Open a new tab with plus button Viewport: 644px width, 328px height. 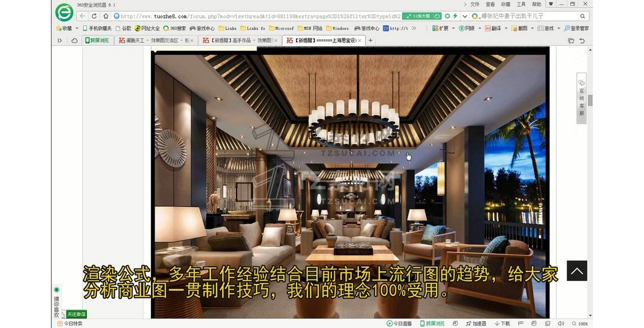coord(370,40)
